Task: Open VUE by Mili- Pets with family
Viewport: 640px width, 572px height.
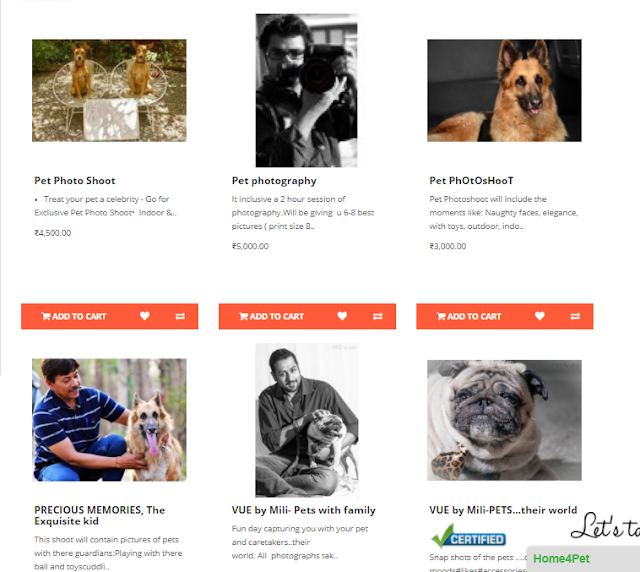Action: [303, 510]
